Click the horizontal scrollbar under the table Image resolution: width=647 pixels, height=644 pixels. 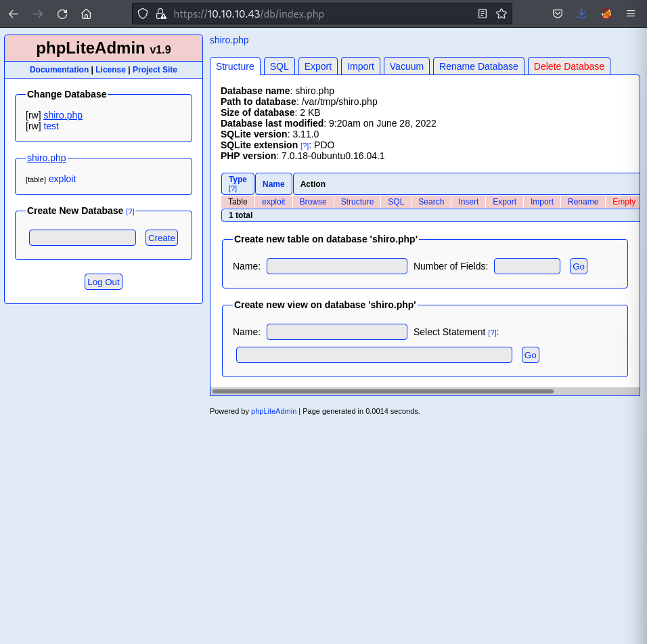[x=382, y=391]
